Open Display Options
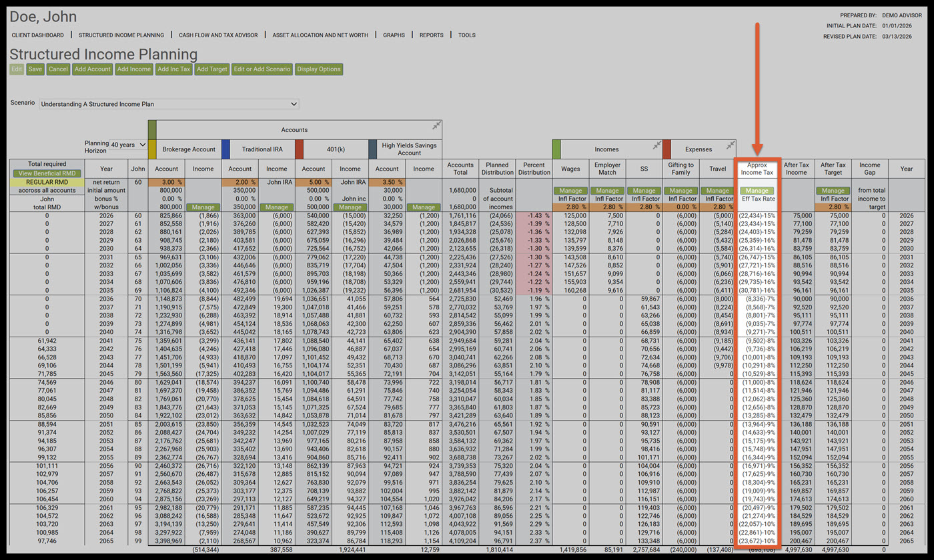Viewport: 934px width, 560px height. click(319, 69)
